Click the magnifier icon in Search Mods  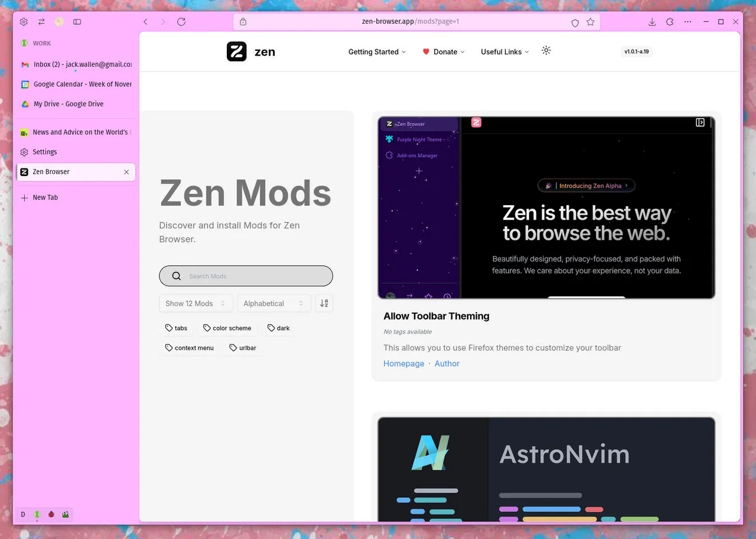point(177,276)
